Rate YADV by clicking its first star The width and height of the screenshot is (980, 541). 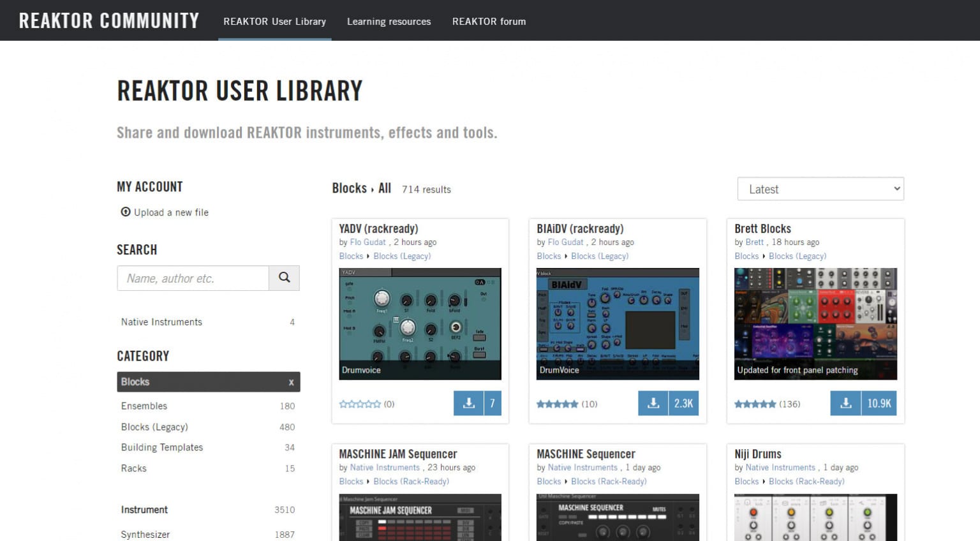click(x=342, y=403)
